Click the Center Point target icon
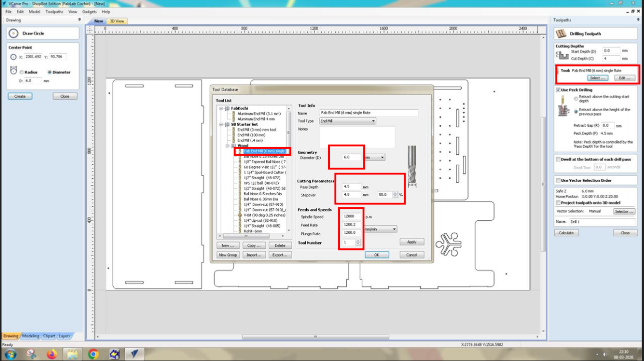Viewport: 644px width, 361px height. tap(14, 57)
